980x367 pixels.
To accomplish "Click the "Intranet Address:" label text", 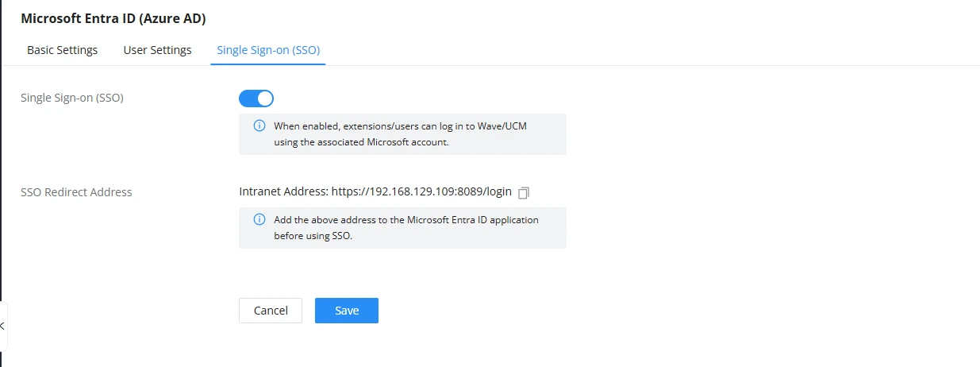I will tap(283, 192).
